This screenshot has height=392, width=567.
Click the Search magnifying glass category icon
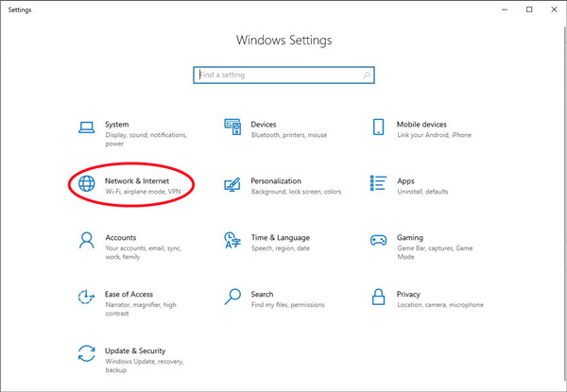click(232, 297)
